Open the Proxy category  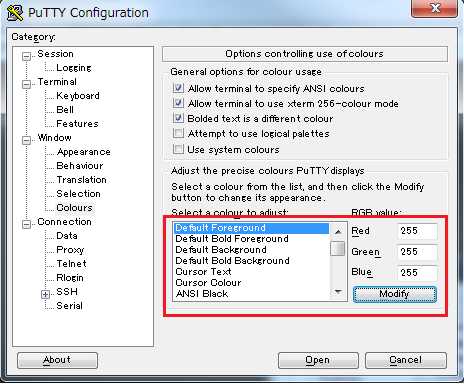tap(70, 250)
